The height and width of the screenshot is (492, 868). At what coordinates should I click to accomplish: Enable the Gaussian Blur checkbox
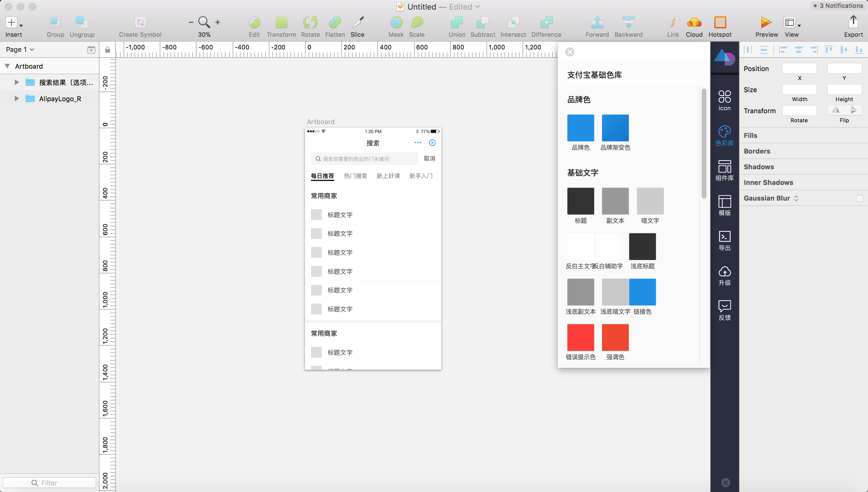859,198
